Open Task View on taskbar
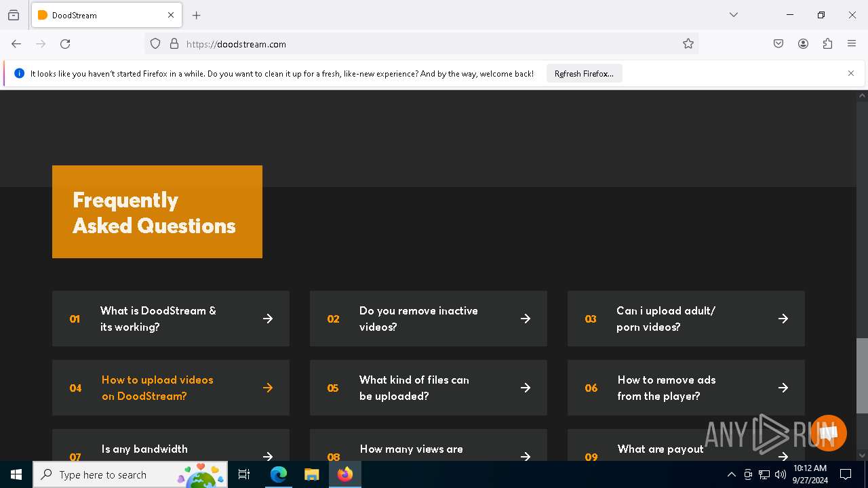The height and width of the screenshot is (488, 868). (244, 474)
